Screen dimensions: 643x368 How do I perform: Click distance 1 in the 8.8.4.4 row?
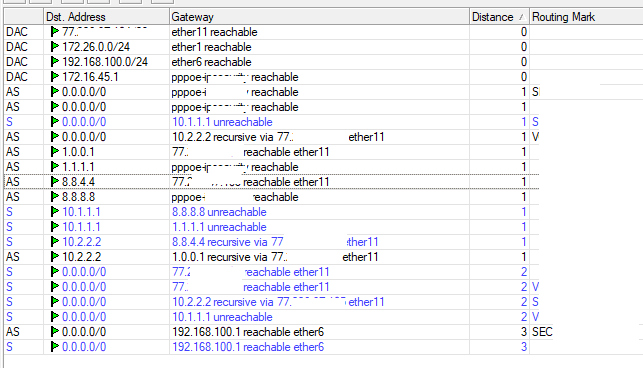click(x=524, y=182)
